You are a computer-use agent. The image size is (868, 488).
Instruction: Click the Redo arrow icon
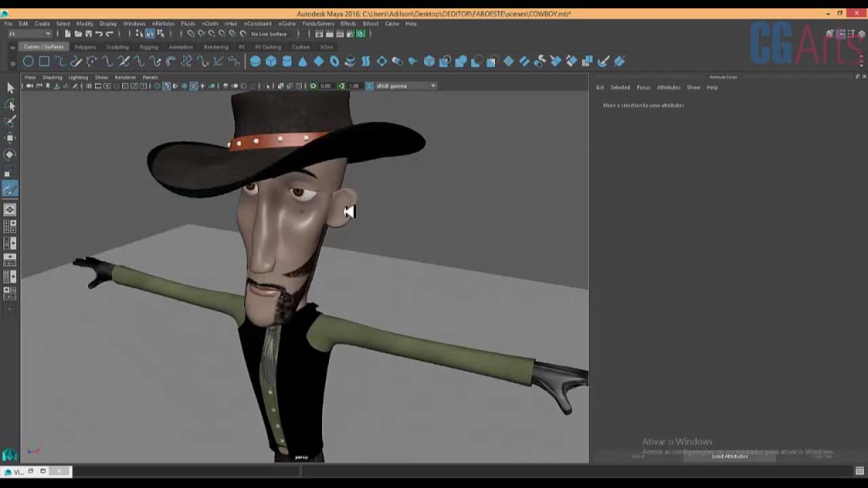click(x=109, y=34)
